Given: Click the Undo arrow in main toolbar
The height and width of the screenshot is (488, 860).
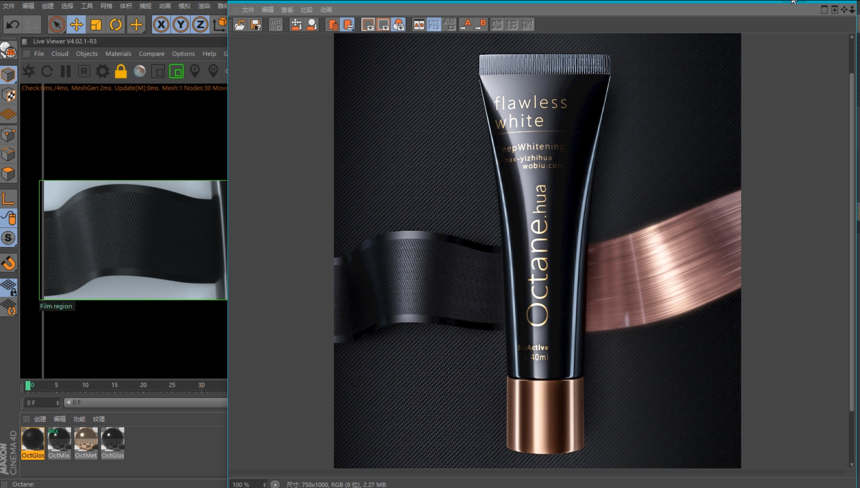Looking at the screenshot, I should click(x=13, y=24).
